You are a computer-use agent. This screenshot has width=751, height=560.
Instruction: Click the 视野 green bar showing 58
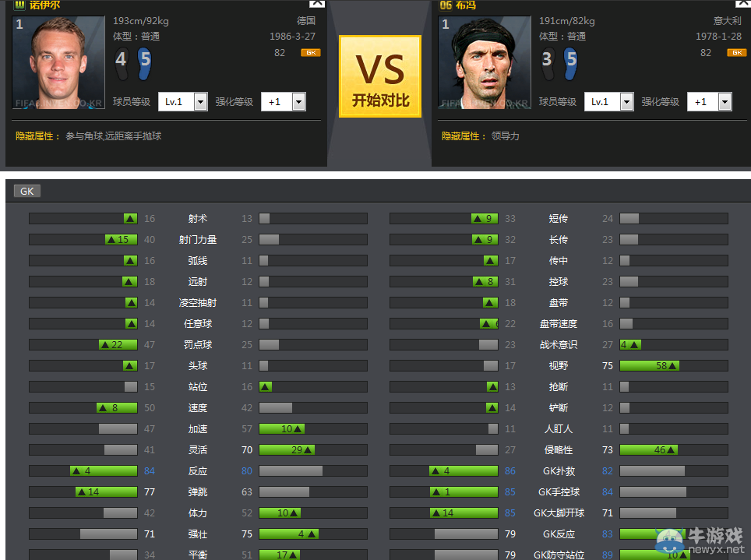tap(650, 365)
